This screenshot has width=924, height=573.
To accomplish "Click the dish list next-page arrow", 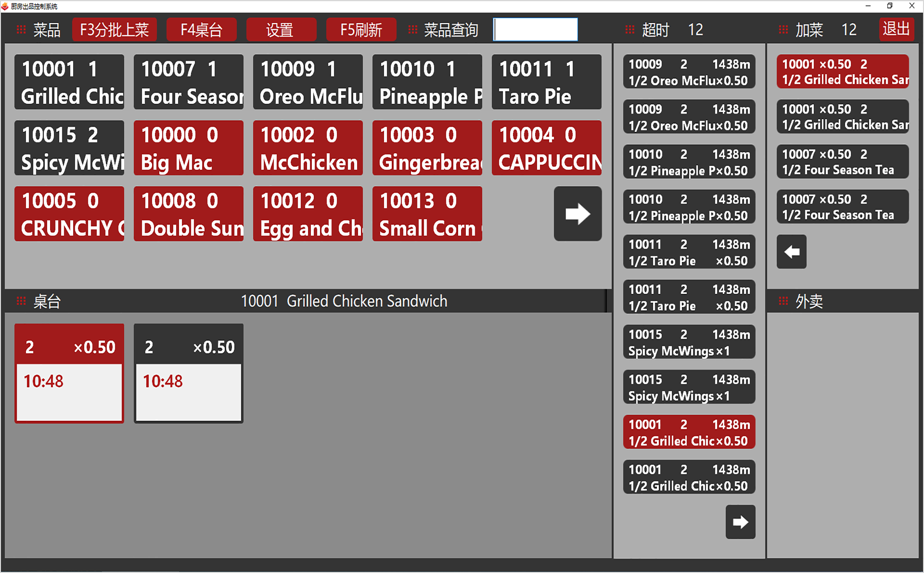I will click(x=577, y=214).
